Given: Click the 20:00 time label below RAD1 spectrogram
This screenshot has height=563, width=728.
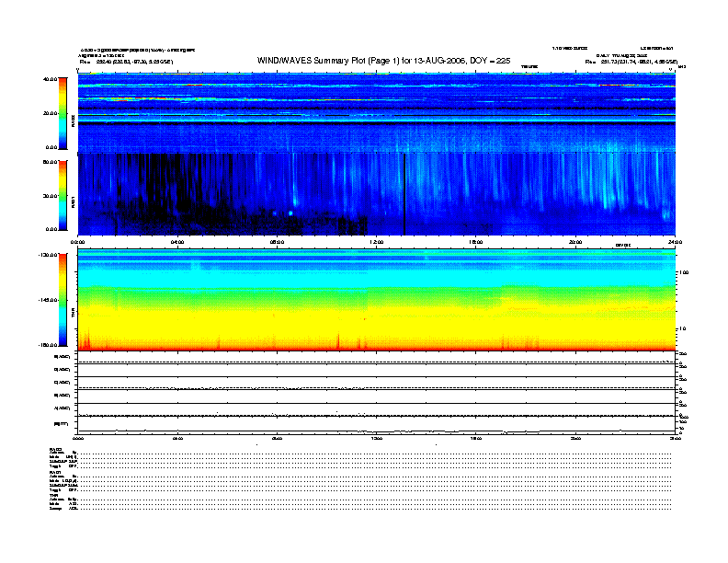Looking at the screenshot, I should (x=575, y=242).
